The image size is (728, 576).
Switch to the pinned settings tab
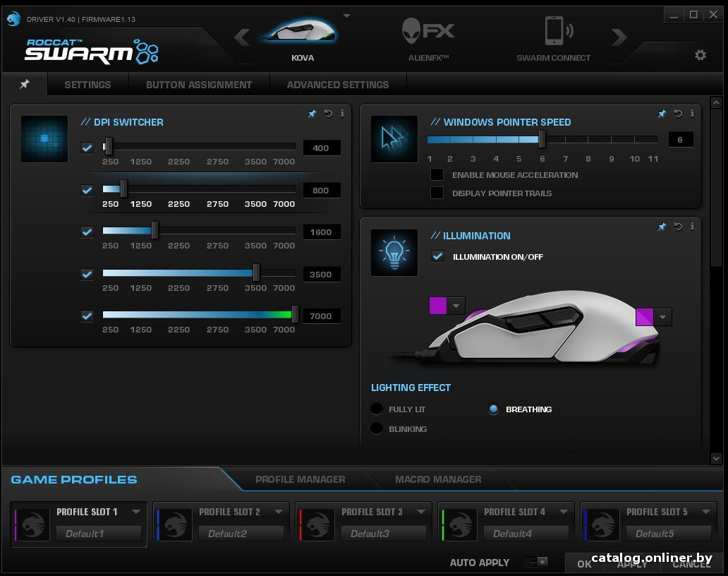25,84
